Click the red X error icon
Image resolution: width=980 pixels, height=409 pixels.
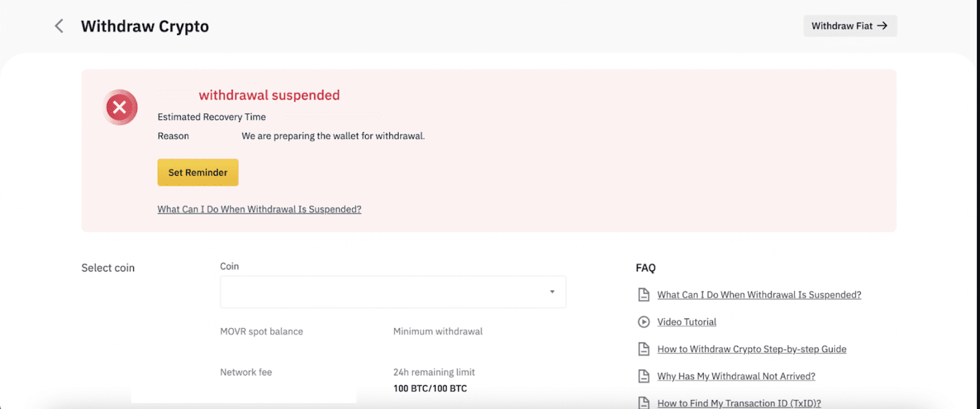coord(120,108)
